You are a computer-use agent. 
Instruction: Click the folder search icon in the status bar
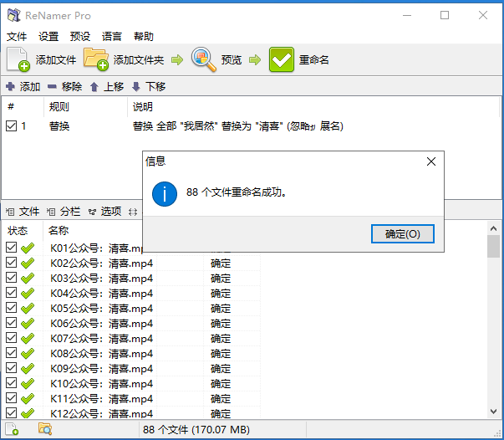[x=45, y=429]
